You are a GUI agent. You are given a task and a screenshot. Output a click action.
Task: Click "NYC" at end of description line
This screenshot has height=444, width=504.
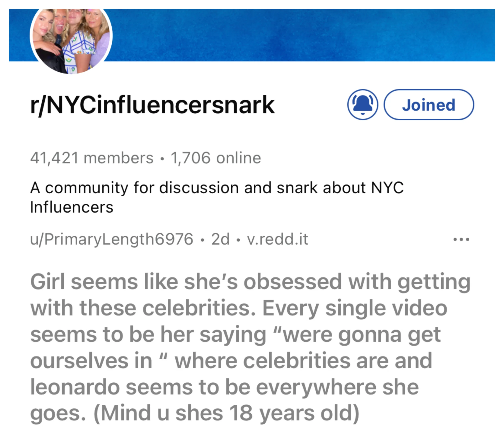point(387,188)
